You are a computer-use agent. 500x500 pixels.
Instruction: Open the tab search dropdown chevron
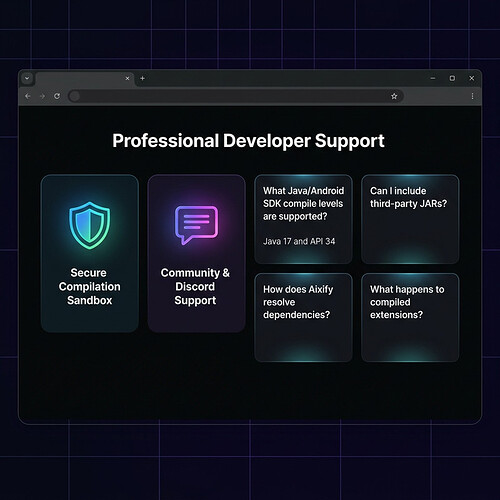click(x=27, y=78)
